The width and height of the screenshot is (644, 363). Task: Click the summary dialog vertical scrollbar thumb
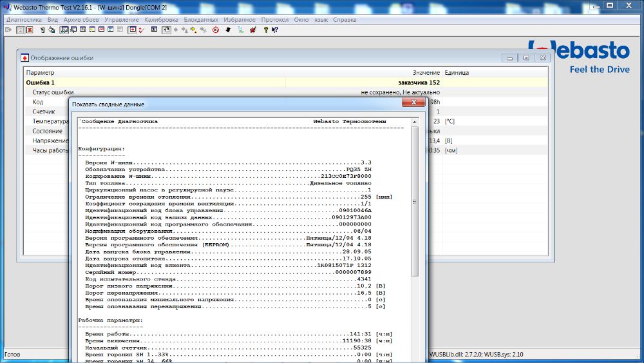(x=414, y=201)
